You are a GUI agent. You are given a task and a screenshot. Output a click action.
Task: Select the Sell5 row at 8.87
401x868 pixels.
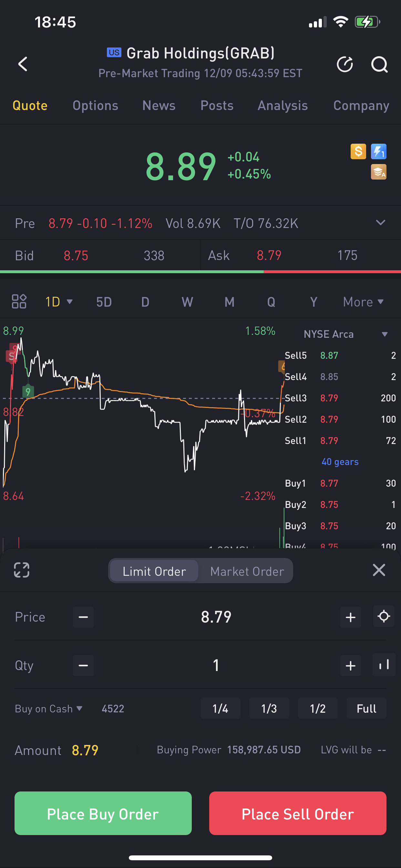point(340,356)
